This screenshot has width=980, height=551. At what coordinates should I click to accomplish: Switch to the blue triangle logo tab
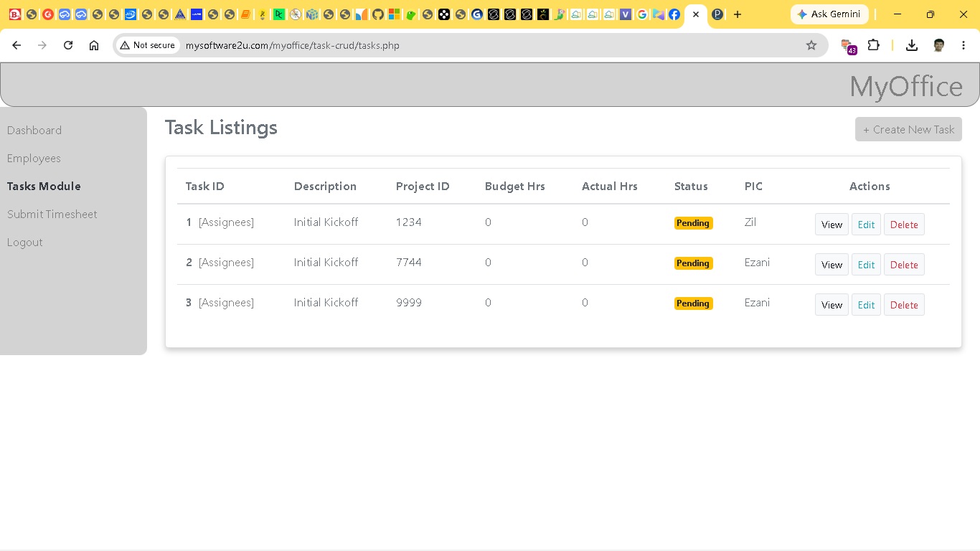pos(179,14)
